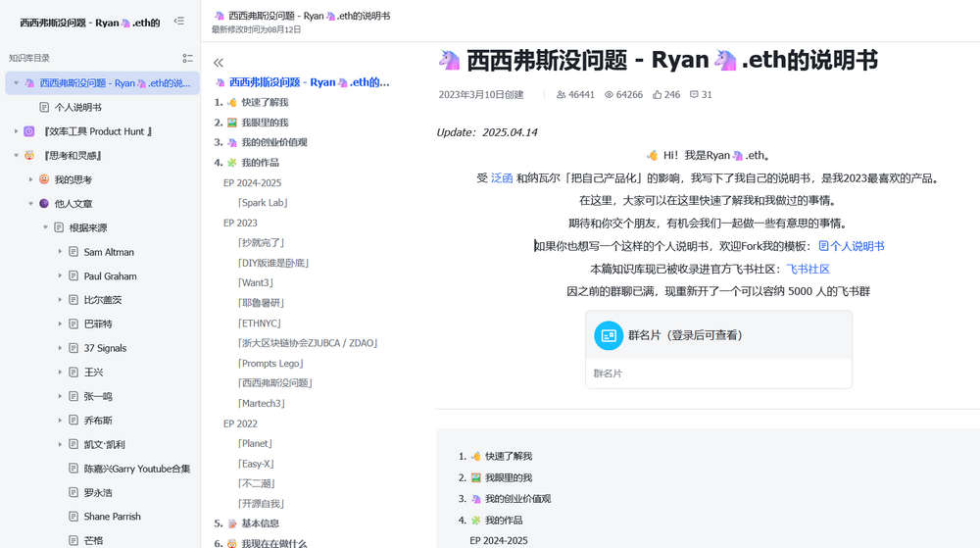
Task: Click the purple circle icon of 他人文章
Action: [x=44, y=204]
